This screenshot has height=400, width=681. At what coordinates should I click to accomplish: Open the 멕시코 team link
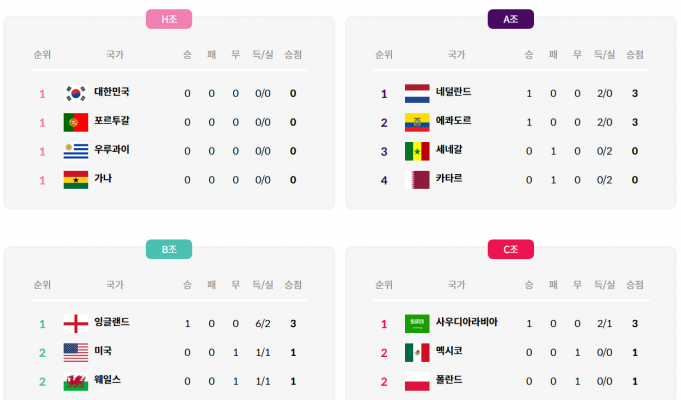tap(448, 352)
